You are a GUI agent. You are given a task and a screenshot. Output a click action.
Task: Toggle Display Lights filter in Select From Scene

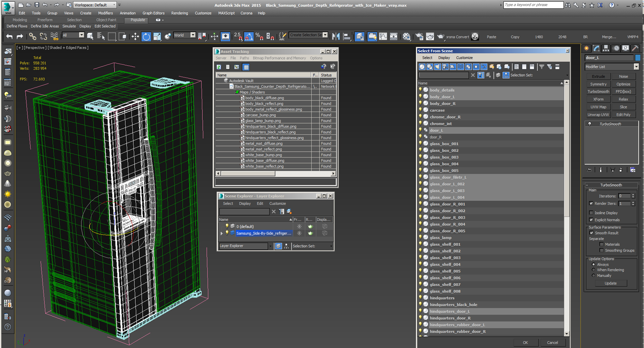pyautogui.click(x=437, y=67)
